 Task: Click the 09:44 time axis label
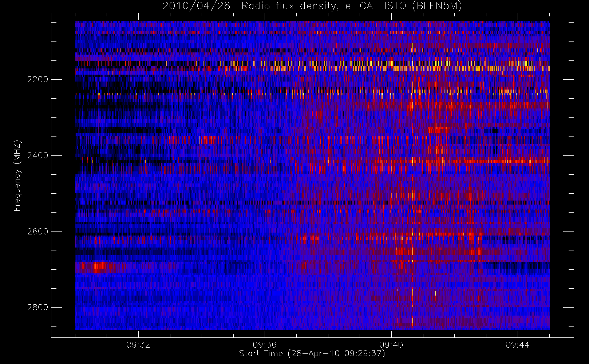[517, 345]
